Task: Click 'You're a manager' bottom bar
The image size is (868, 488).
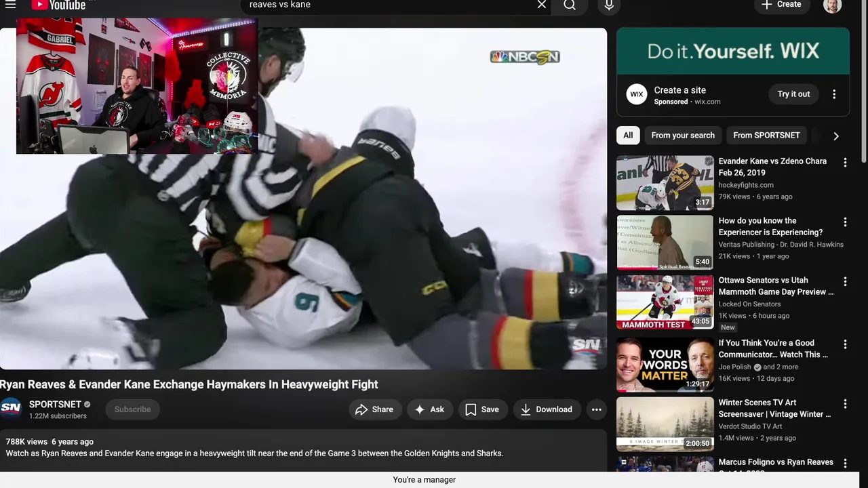Action: tap(425, 480)
